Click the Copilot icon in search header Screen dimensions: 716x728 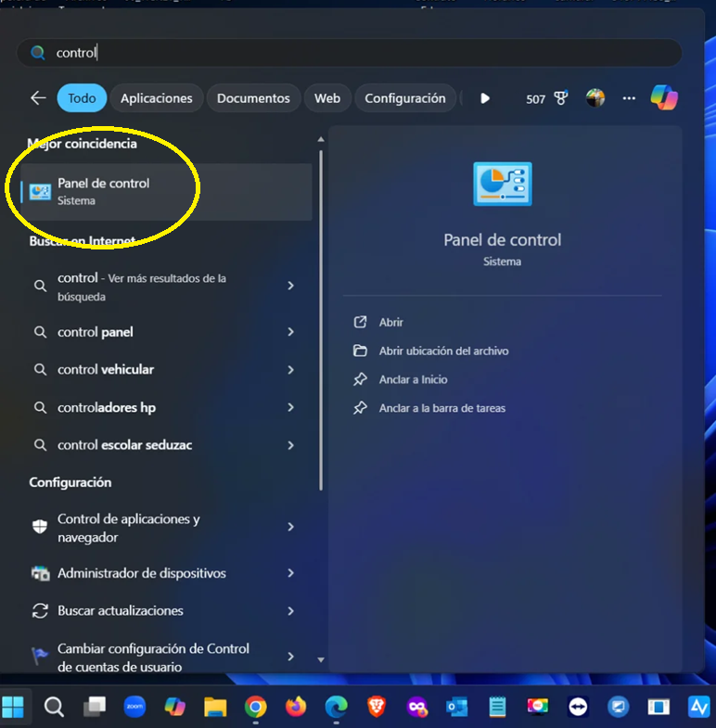(x=664, y=97)
